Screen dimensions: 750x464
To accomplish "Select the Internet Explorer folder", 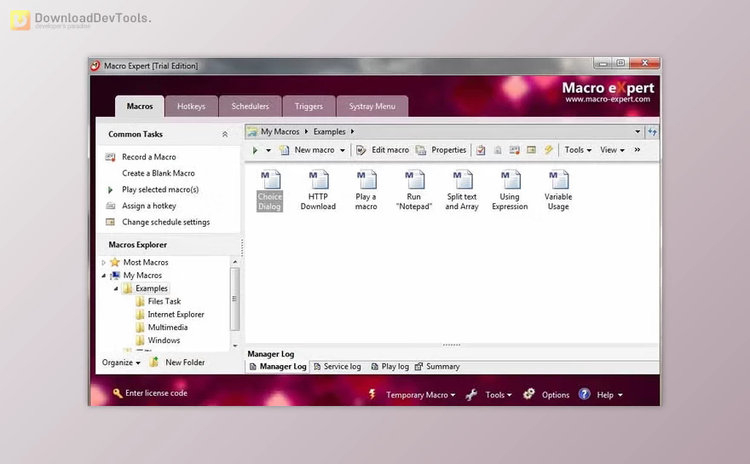I will [176, 314].
